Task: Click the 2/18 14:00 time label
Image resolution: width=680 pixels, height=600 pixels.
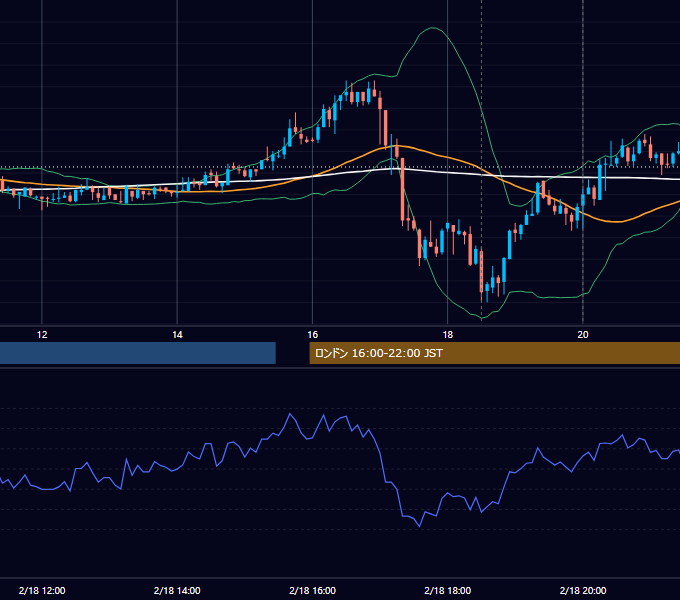Action: pyautogui.click(x=177, y=590)
